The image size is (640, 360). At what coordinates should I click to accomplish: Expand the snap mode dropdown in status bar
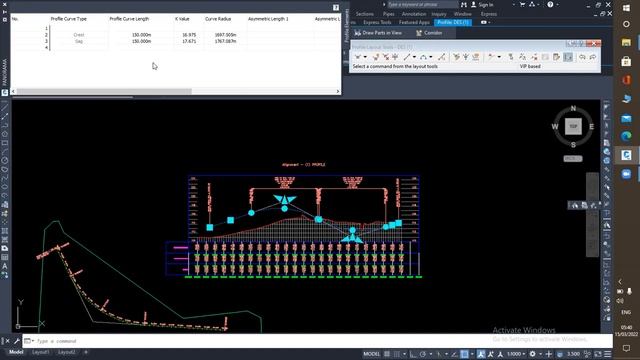click(404, 354)
